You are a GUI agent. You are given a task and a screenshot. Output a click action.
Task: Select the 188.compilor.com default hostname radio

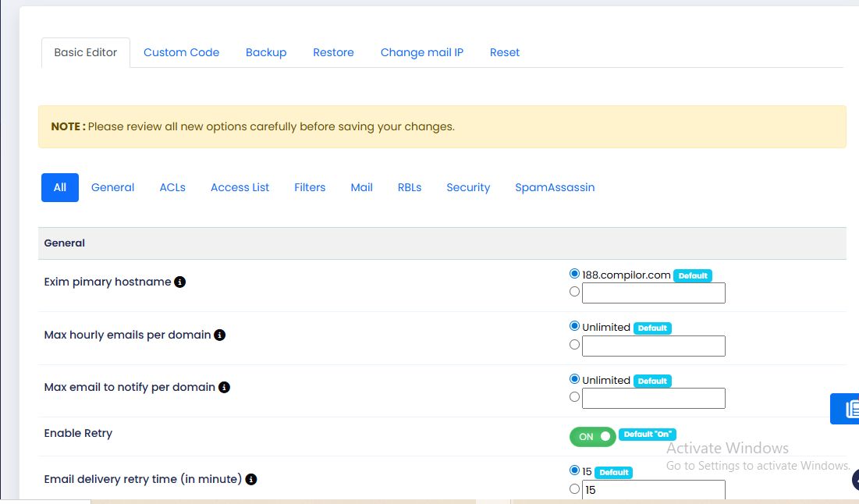[x=575, y=274]
